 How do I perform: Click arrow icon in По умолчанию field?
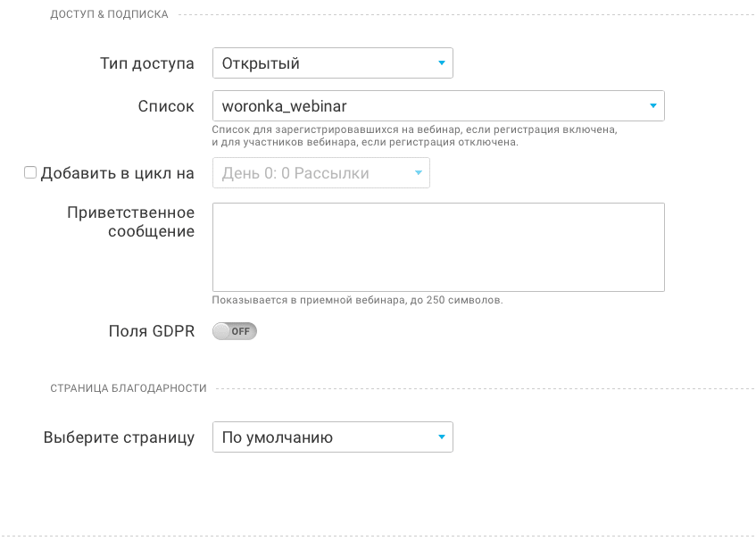tap(441, 437)
